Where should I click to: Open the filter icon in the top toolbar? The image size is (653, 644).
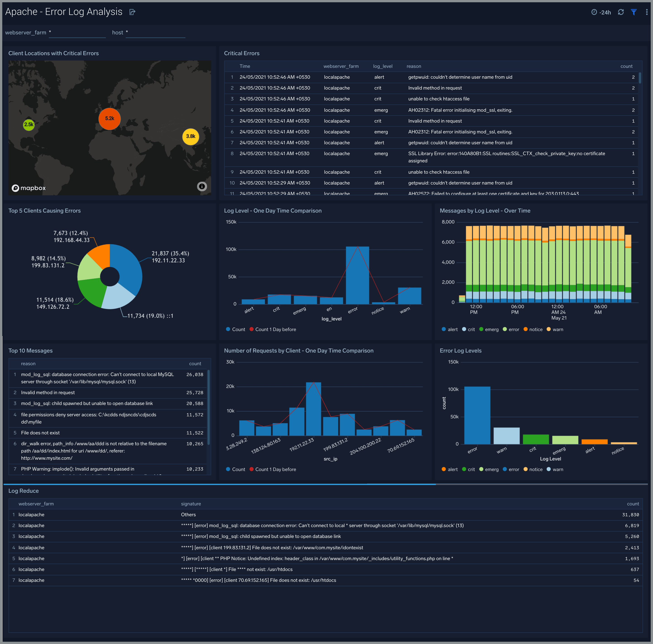633,12
